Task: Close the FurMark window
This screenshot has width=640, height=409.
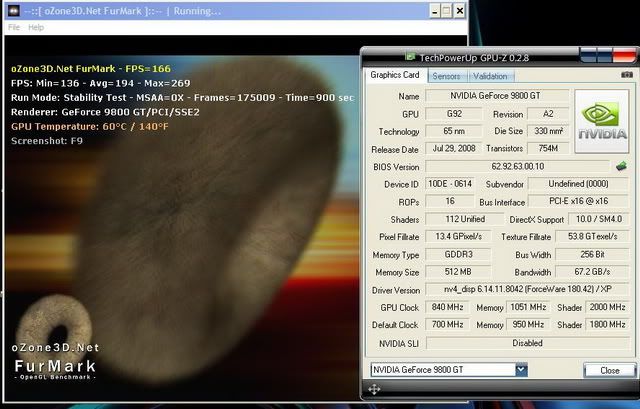Action: click(460, 11)
